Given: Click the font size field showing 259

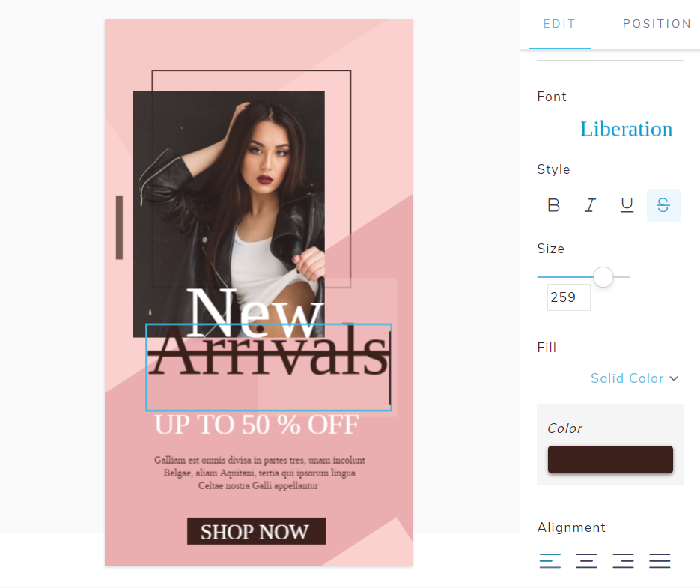Looking at the screenshot, I should tap(569, 297).
